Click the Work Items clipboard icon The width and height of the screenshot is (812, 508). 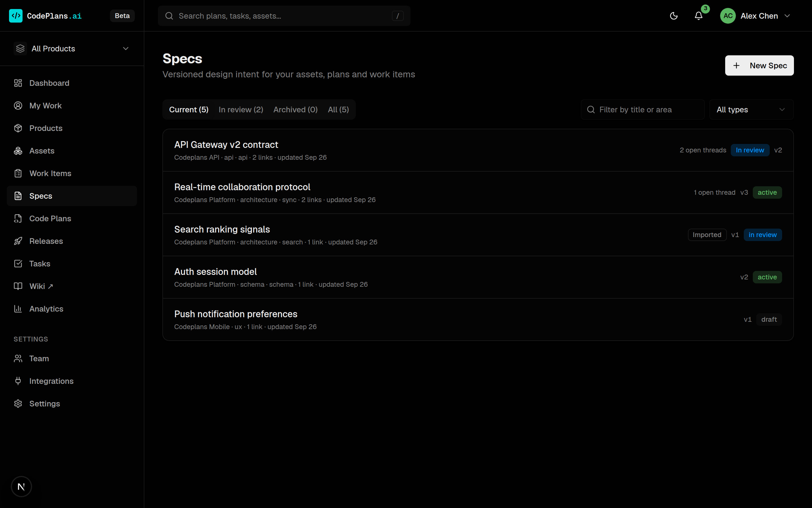(18, 173)
